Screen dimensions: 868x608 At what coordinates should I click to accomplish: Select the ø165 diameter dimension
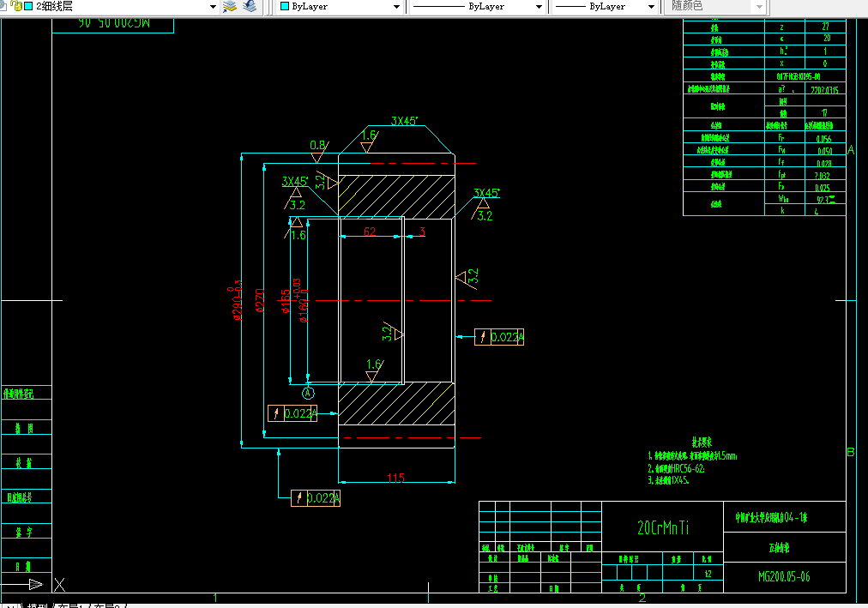[286, 301]
